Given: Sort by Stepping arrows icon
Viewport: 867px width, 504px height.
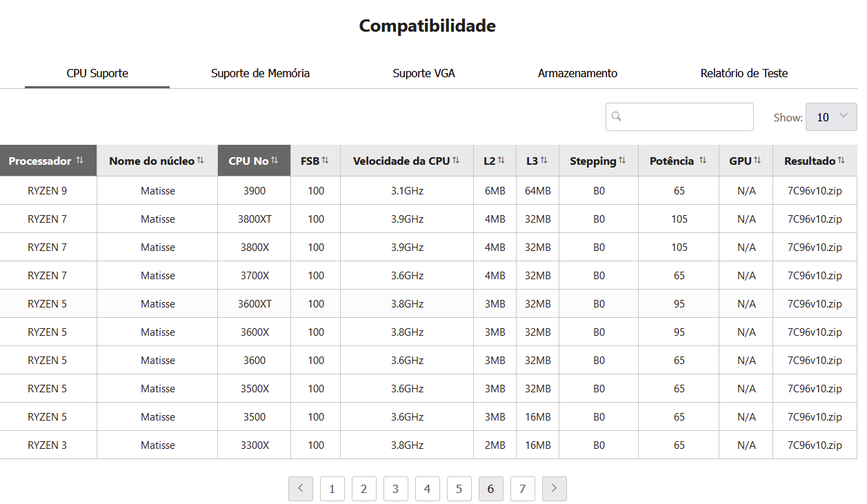Looking at the screenshot, I should tap(622, 160).
